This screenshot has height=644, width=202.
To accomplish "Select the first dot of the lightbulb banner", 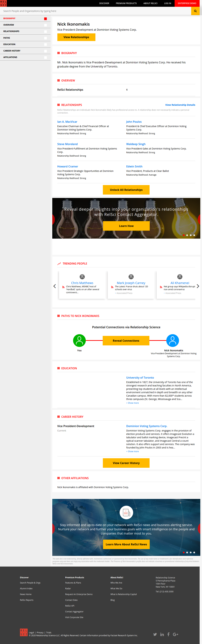I will point(184,235).
